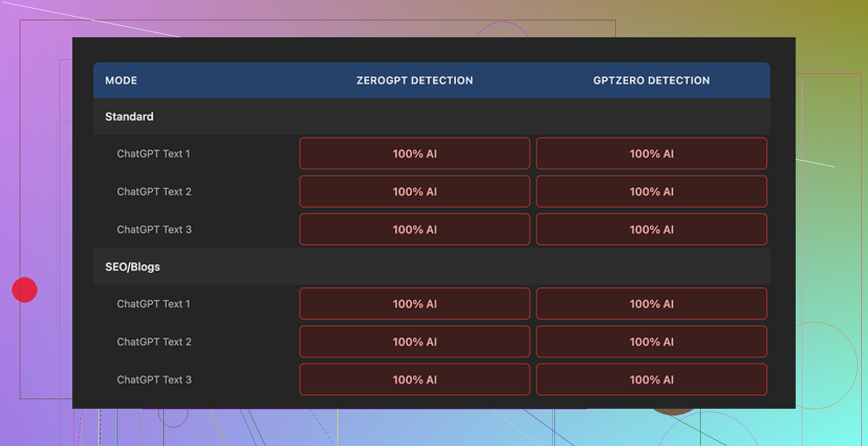
Task: Click the MODE column header
Action: coord(121,80)
